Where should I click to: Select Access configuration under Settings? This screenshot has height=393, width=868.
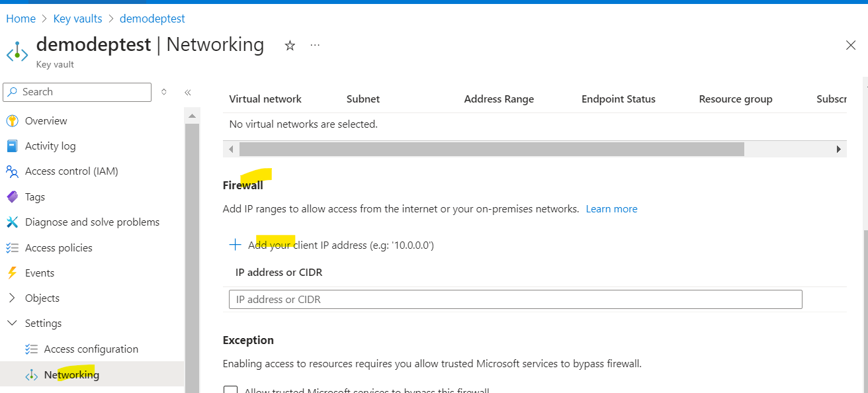[x=92, y=349]
